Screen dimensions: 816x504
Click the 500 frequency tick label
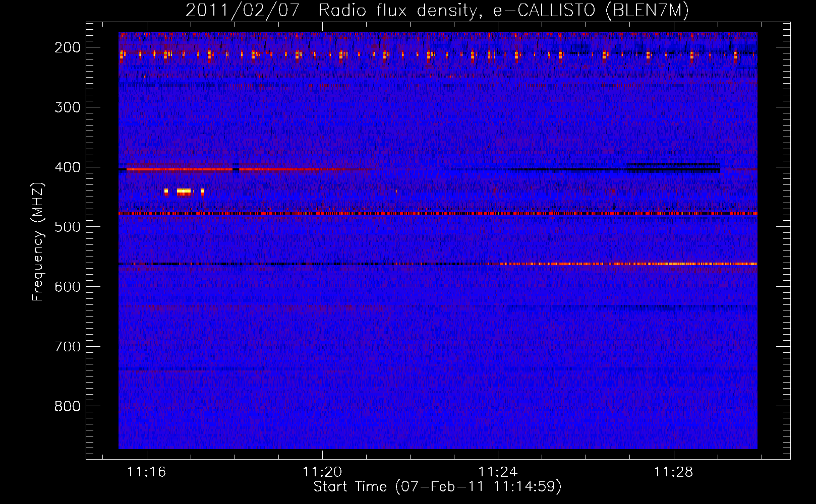pyautogui.click(x=68, y=227)
